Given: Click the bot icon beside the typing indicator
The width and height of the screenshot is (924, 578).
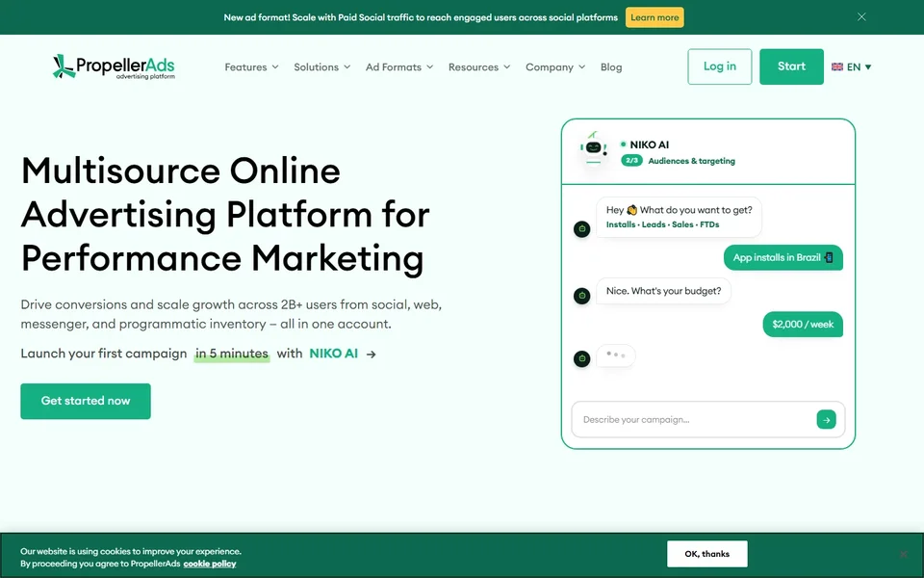Looking at the screenshot, I should coord(581,358).
